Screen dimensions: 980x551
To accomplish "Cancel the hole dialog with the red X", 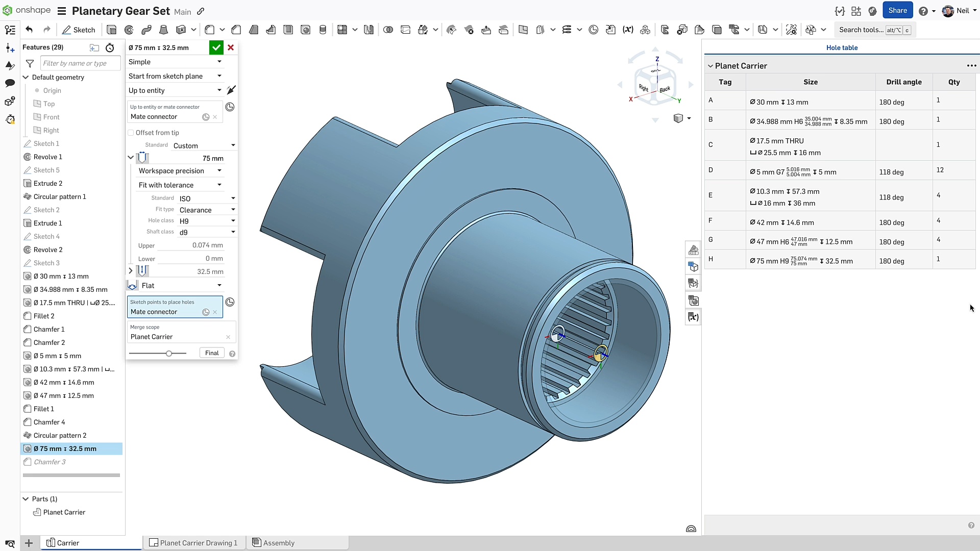I will [x=231, y=47].
